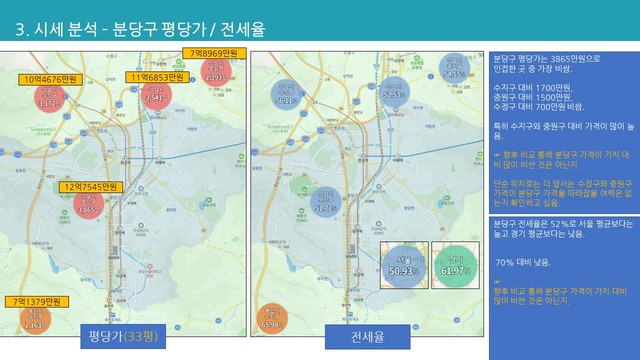
Task: Select the blue 56.11% jeonse bubble
Action: 286,95
